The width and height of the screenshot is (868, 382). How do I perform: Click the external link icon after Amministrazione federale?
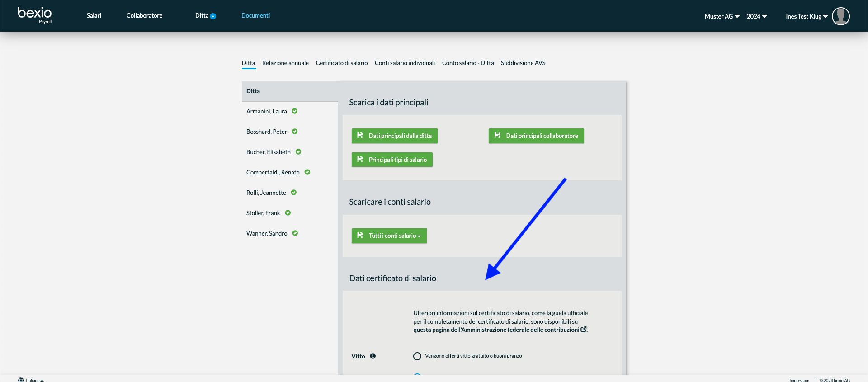pyautogui.click(x=584, y=330)
